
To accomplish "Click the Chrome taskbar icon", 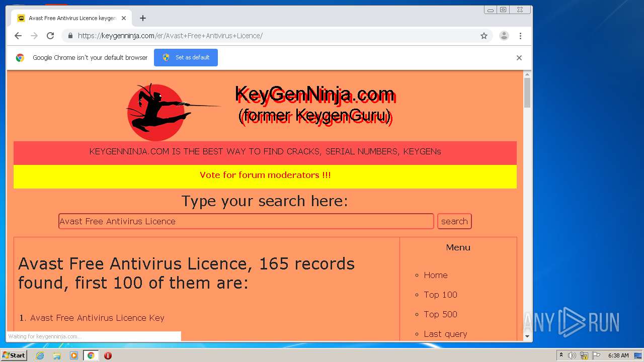I will click(91, 355).
